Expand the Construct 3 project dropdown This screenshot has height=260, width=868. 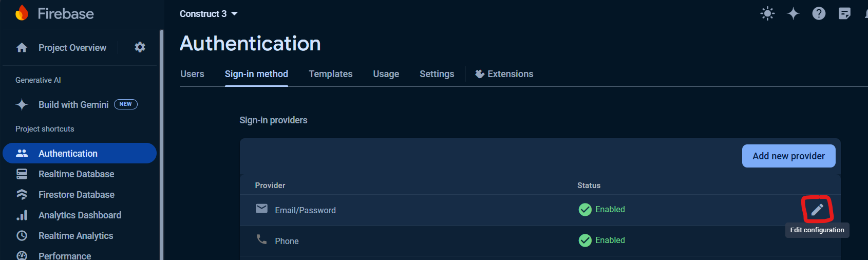(x=209, y=14)
